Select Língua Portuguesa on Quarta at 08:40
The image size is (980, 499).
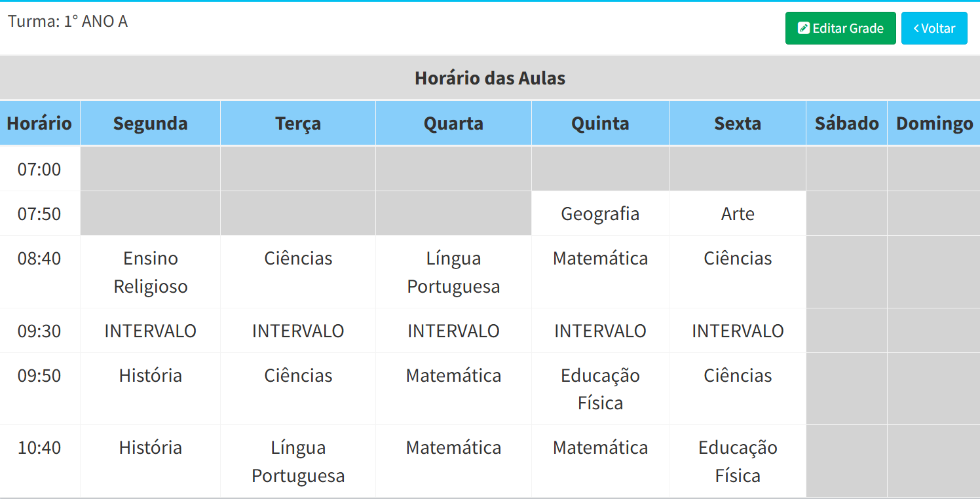(453, 272)
